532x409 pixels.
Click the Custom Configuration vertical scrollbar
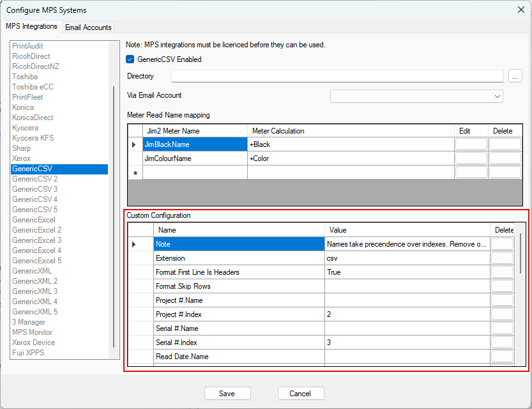coord(520,254)
